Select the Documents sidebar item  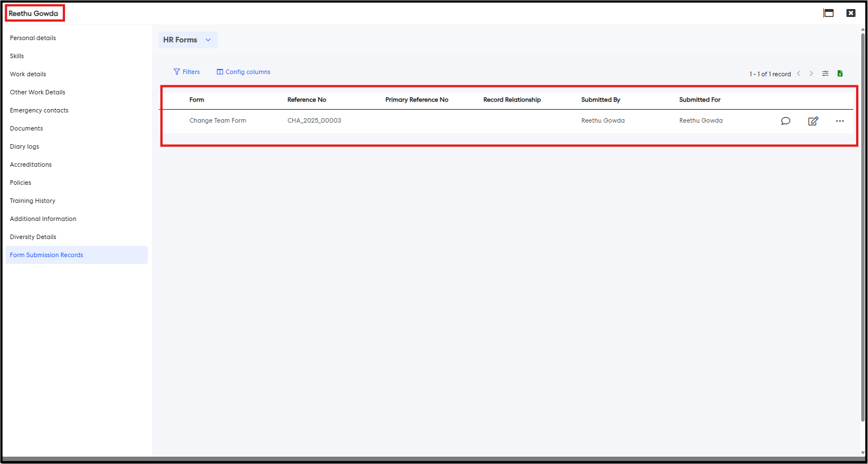pos(26,128)
